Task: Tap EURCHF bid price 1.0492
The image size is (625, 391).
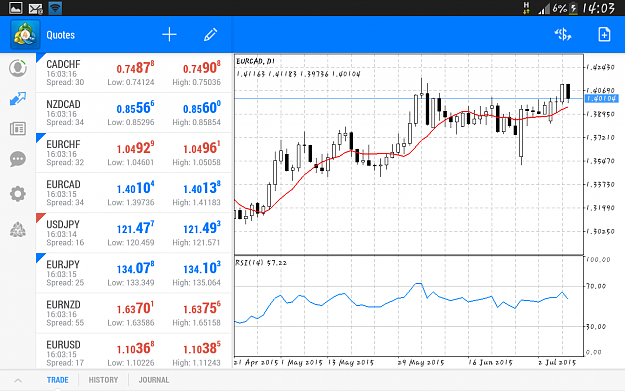Action: [x=135, y=148]
